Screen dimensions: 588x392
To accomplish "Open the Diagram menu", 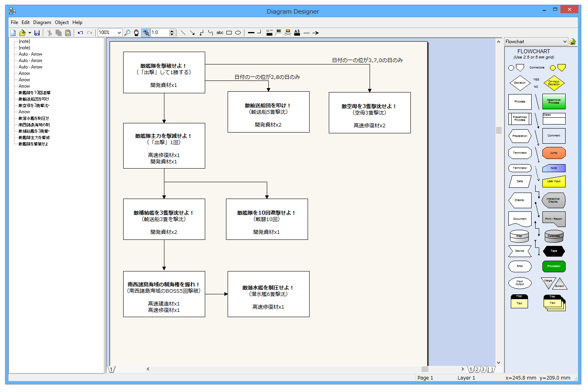I will point(42,22).
